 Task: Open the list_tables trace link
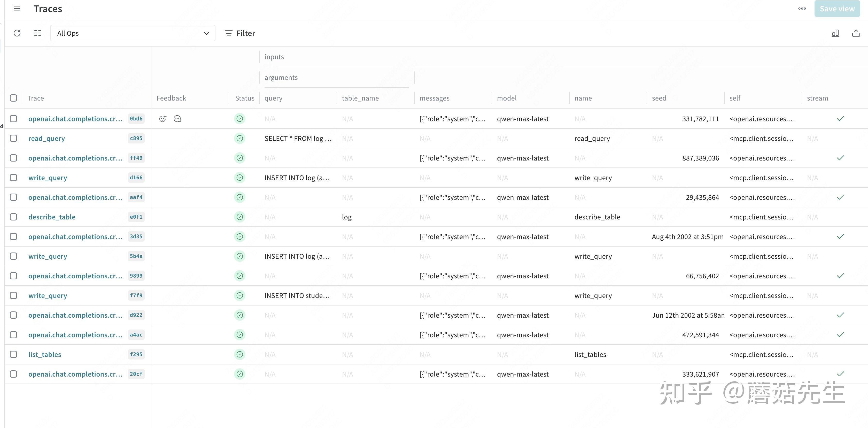45,354
